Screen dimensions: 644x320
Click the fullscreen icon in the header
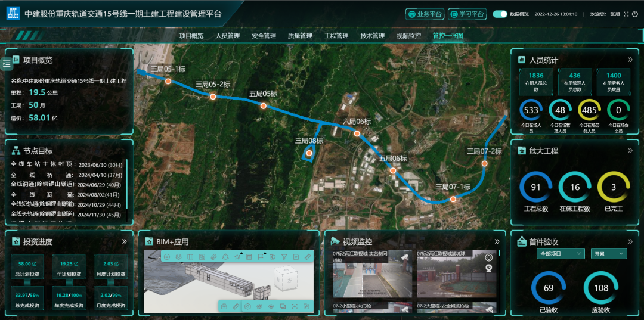pos(626,14)
